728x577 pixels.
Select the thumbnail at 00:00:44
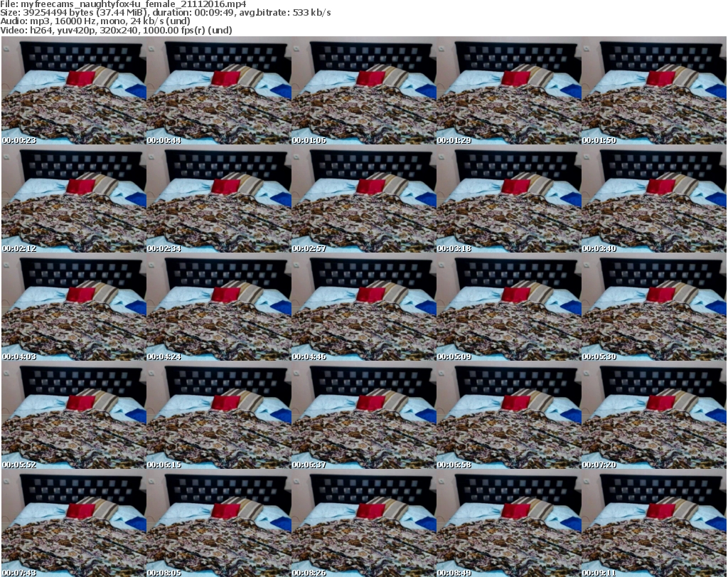point(219,90)
